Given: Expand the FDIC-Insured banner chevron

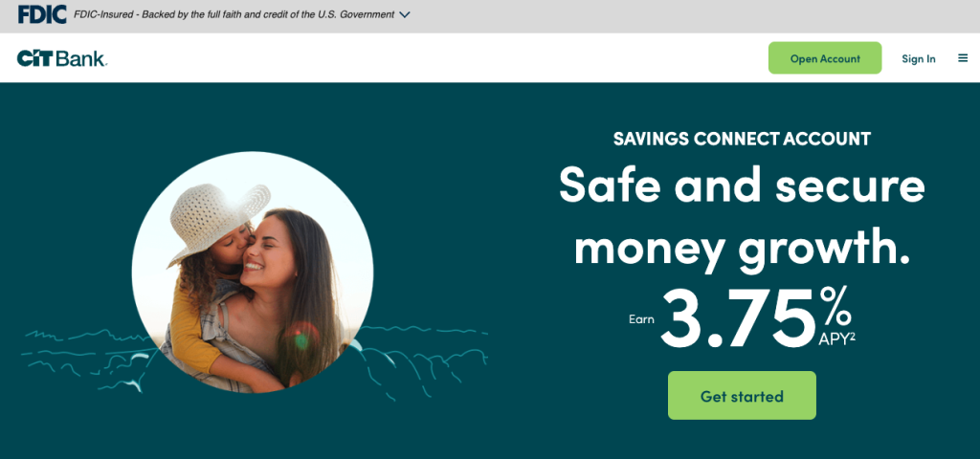Looking at the screenshot, I should [405, 14].
